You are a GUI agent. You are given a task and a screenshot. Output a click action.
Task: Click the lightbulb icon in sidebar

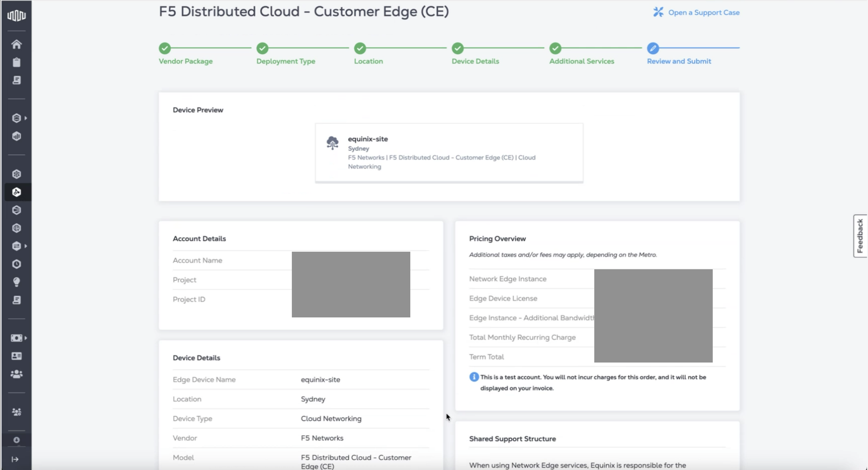16,282
